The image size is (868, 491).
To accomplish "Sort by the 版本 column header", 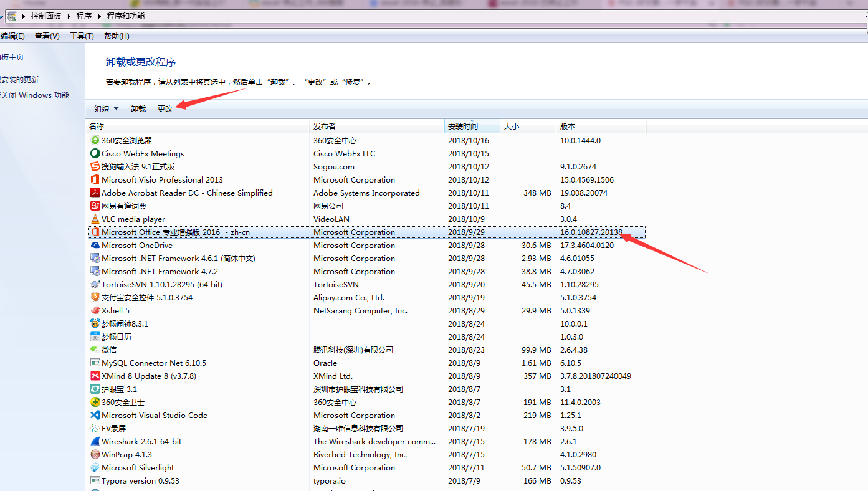I will [x=601, y=126].
